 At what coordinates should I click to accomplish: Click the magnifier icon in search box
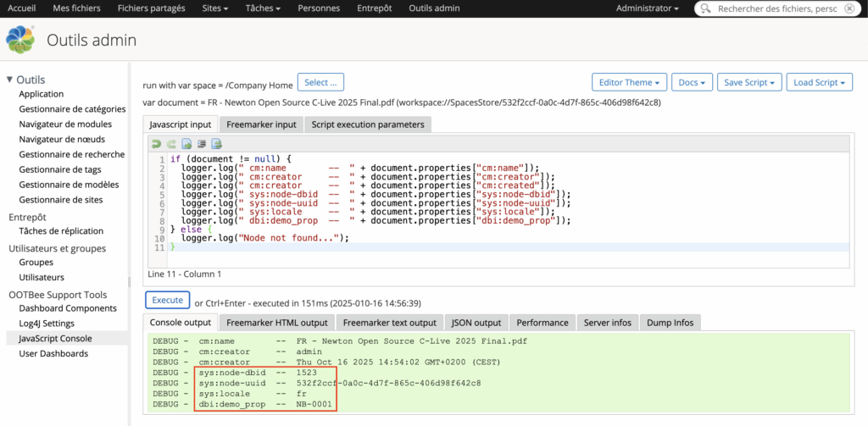[x=705, y=8]
